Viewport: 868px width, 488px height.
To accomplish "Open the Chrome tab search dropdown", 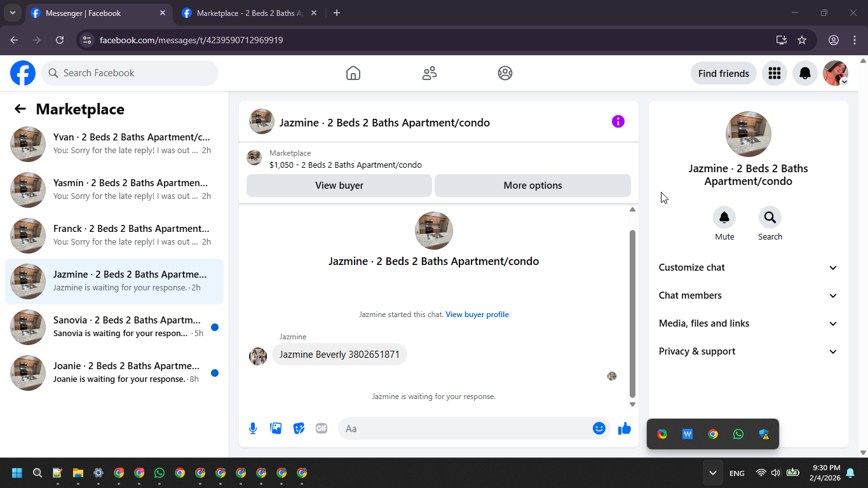I will point(12,13).
